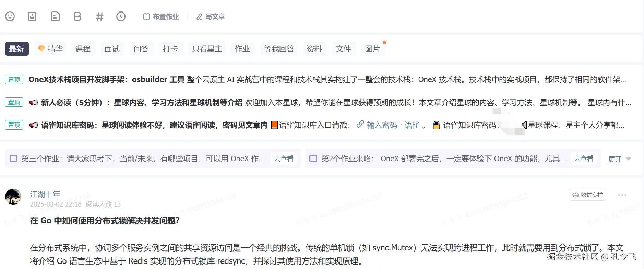
Task: Open author profile 江湖十年
Action: tap(45, 194)
